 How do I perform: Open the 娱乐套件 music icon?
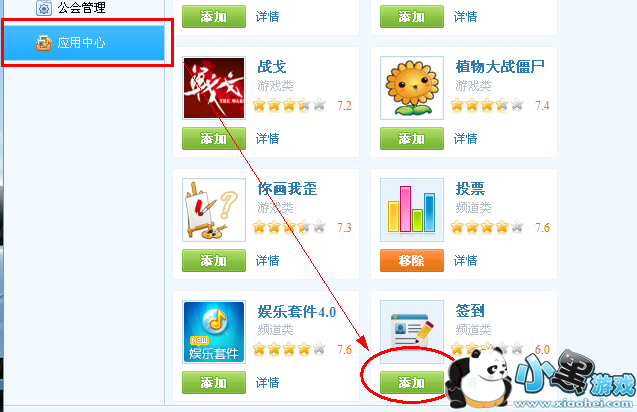coord(214,332)
